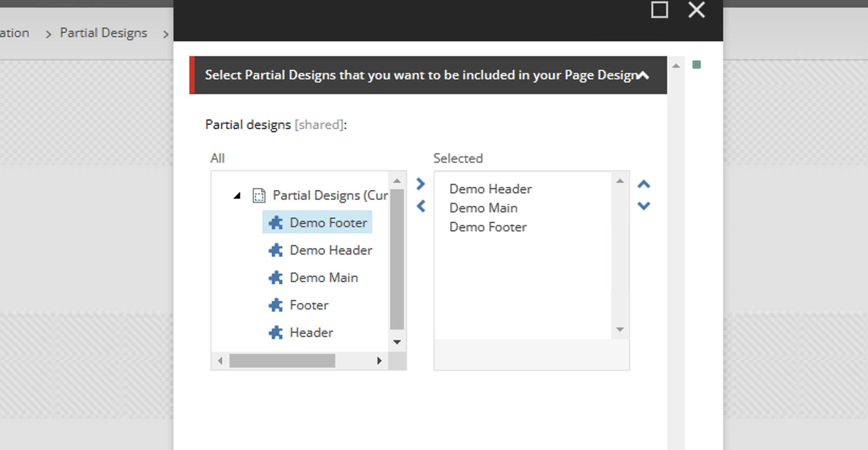
Task: Click the Demo Header puzzle piece icon
Action: click(x=275, y=250)
